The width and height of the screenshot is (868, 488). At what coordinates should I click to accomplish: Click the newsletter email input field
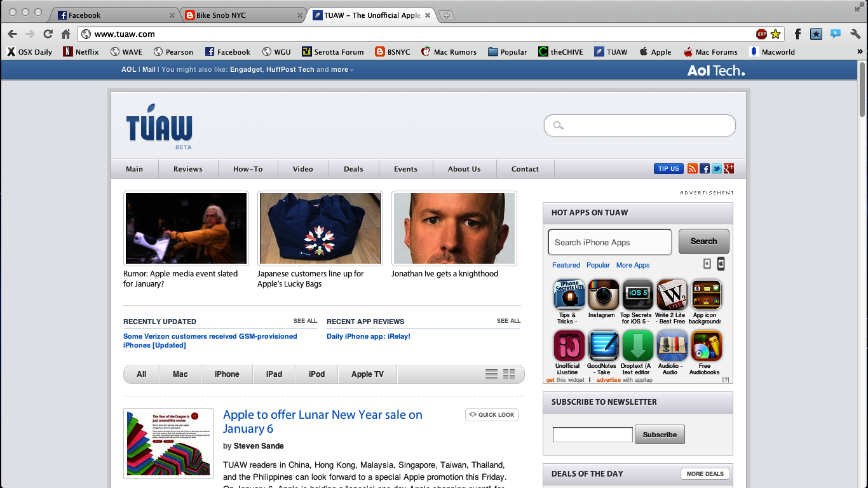coord(593,435)
